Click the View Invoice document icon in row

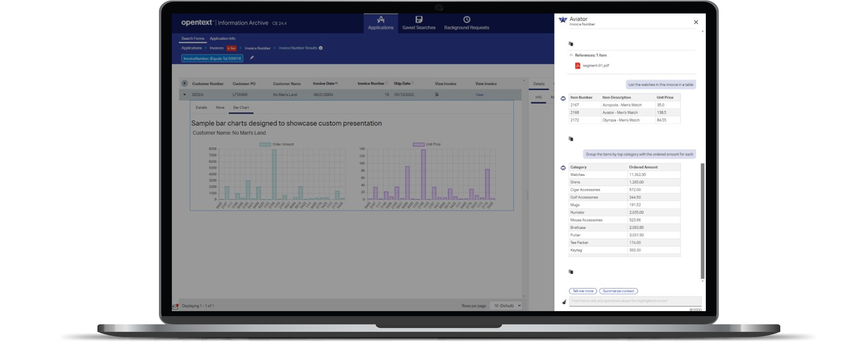437,95
